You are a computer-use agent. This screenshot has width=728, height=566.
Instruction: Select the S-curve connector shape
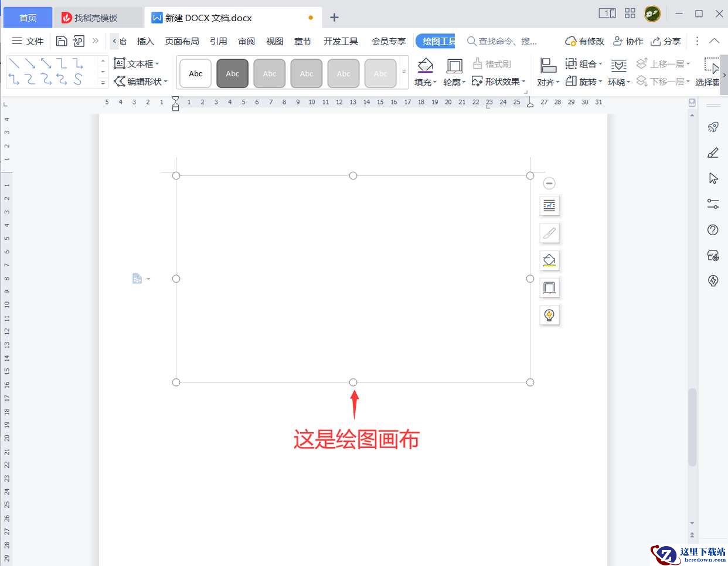78,79
